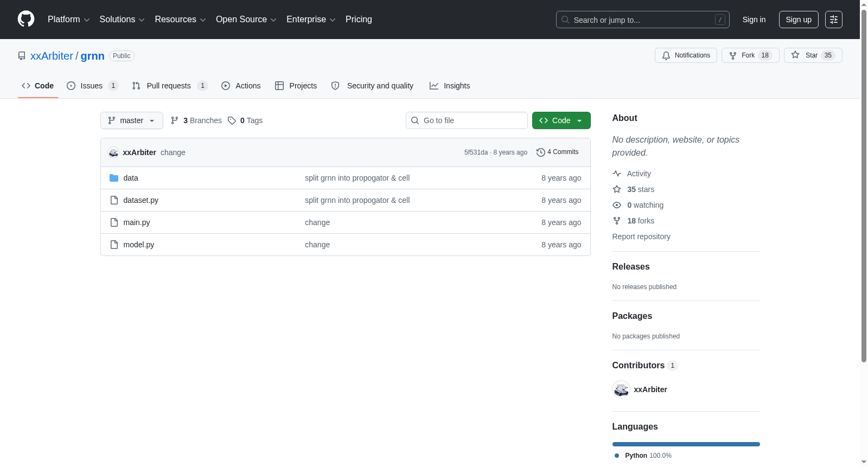Open the Projects tab
This screenshot has height=467, width=868.
(296, 86)
